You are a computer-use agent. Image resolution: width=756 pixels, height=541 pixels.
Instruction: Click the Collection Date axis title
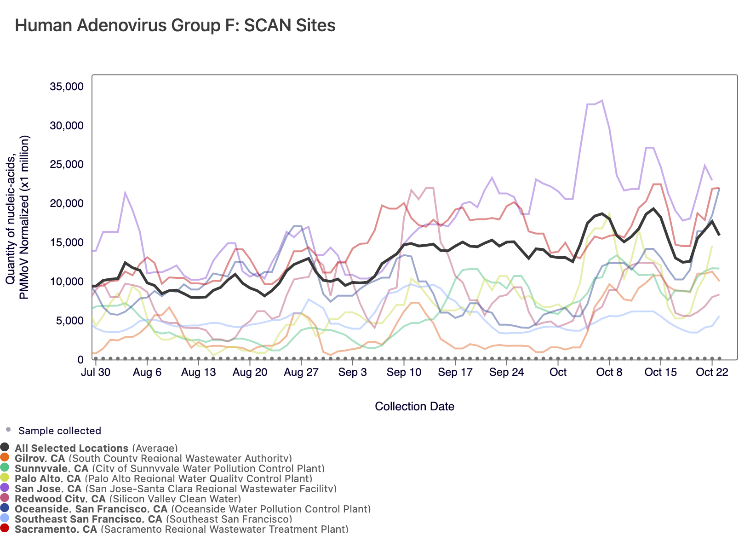point(414,407)
